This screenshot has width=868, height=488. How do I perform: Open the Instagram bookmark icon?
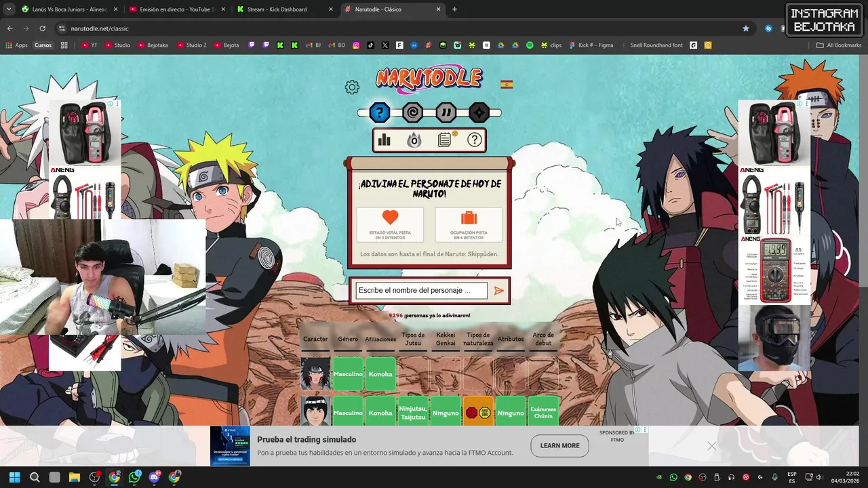(x=355, y=45)
